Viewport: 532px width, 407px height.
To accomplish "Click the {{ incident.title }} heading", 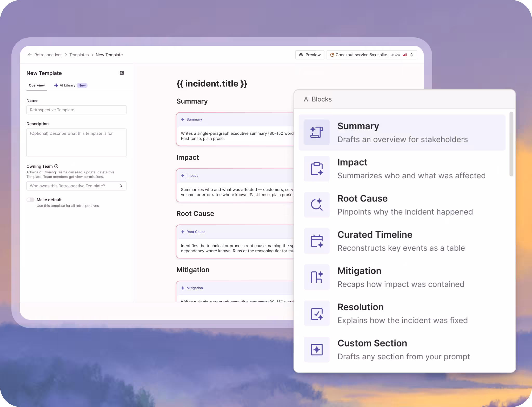I will click(212, 84).
